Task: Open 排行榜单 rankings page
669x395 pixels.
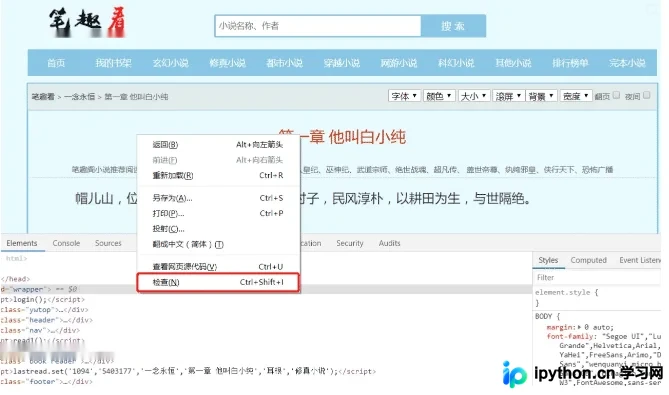Action: point(570,63)
